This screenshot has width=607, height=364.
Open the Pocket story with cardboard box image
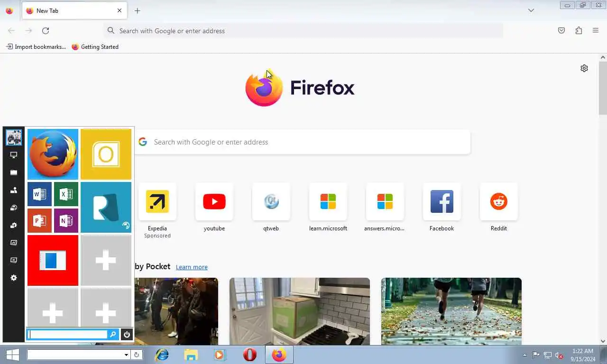point(300,311)
